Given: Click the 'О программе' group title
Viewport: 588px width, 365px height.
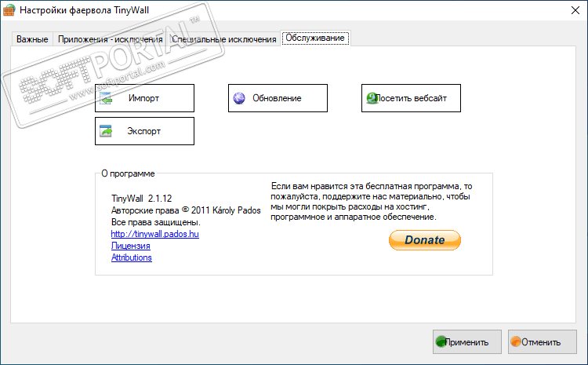Looking at the screenshot, I should 128,173.
